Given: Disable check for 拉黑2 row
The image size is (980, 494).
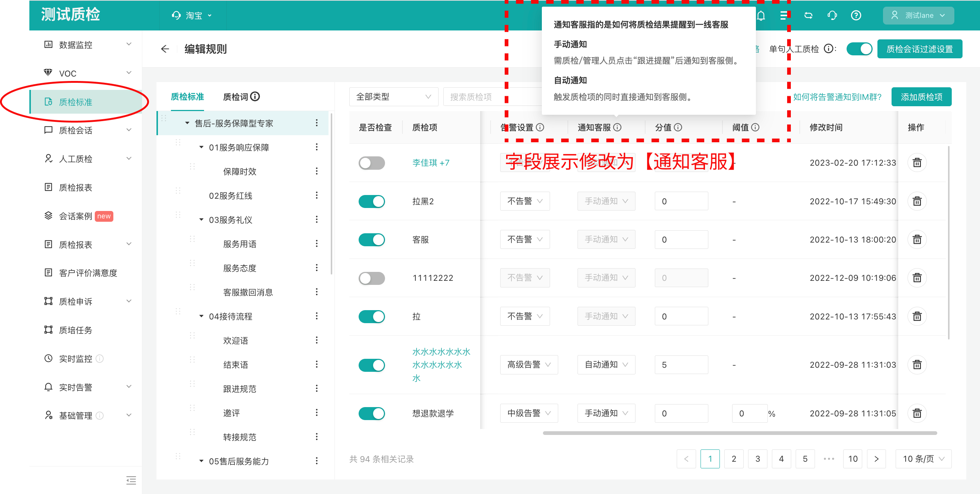Looking at the screenshot, I should click(372, 201).
